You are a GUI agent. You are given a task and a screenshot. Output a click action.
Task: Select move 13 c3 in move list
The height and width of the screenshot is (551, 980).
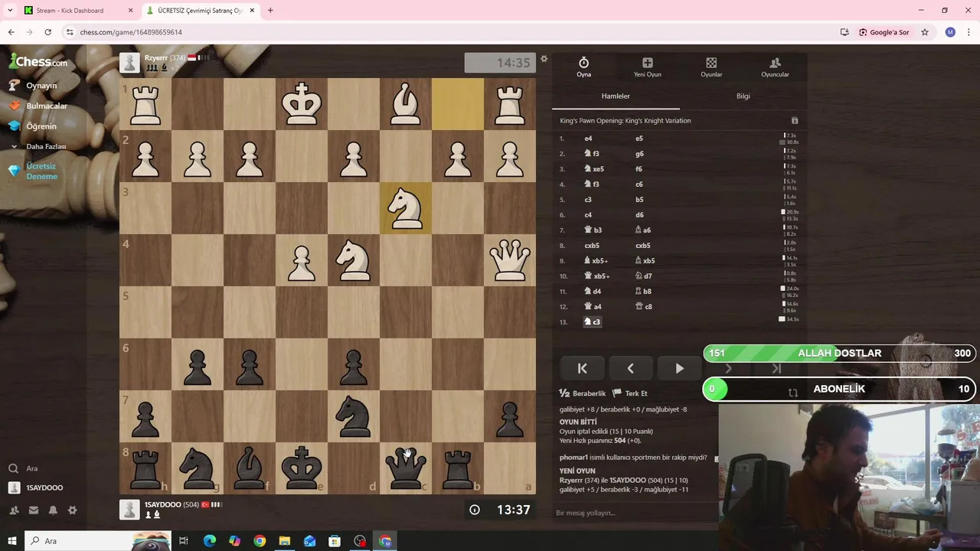(x=592, y=322)
